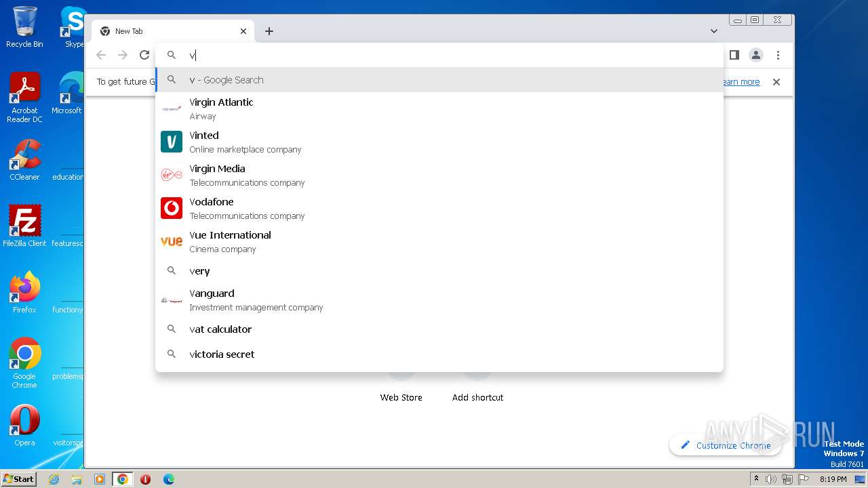Open Recycle Bin desktop icon
Viewport: 868px width, 488px height.
24,28
